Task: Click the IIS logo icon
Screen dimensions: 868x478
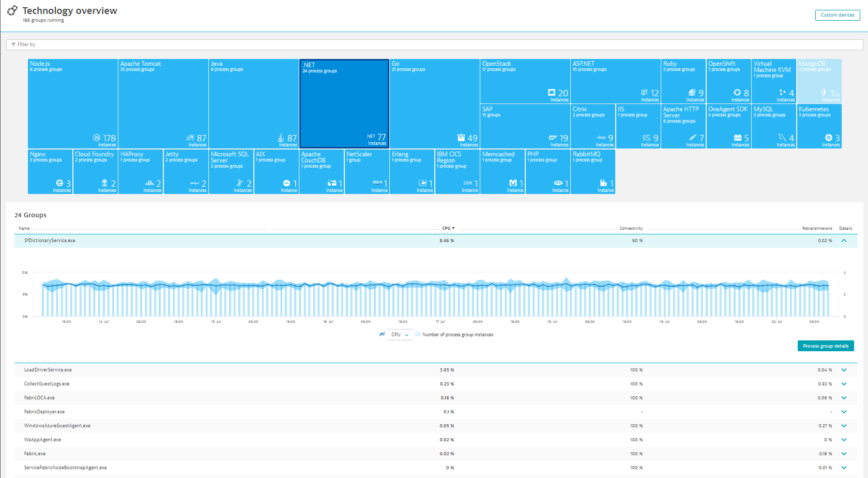Action: 647,138
